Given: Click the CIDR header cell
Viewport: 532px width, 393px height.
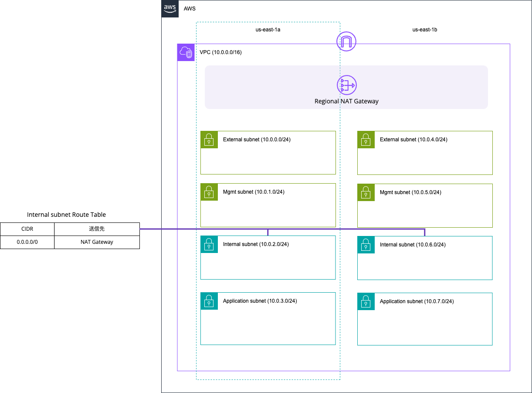Looking at the screenshot, I should point(27,229).
